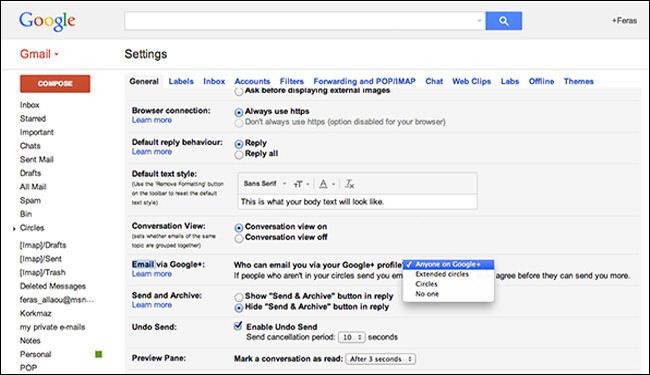Image resolution: width=650 pixels, height=375 pixels.
Task: Open the Korkmaz label
Action: pyautogui.click(x=35, y=313)
